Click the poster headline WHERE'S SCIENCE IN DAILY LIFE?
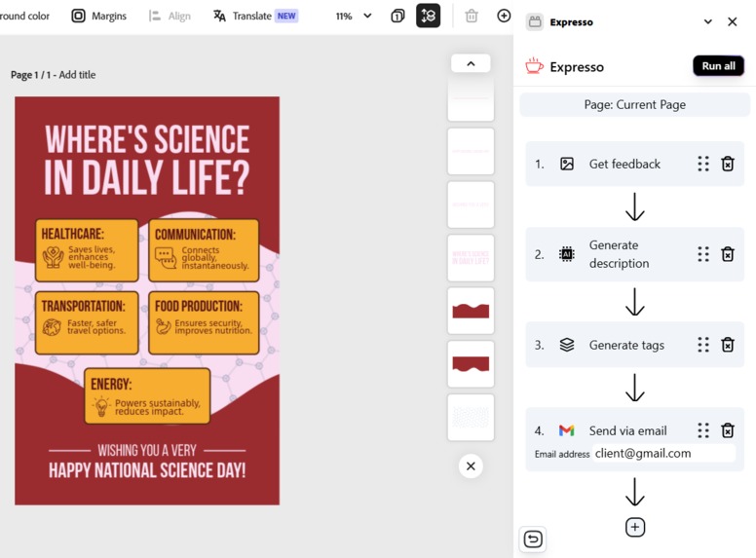 [x=147, y=159]
